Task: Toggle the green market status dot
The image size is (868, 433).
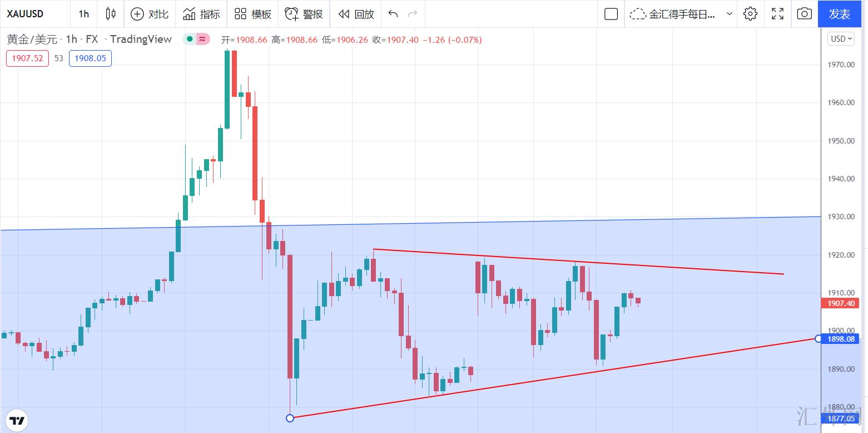Action: [x=190, y=39]
